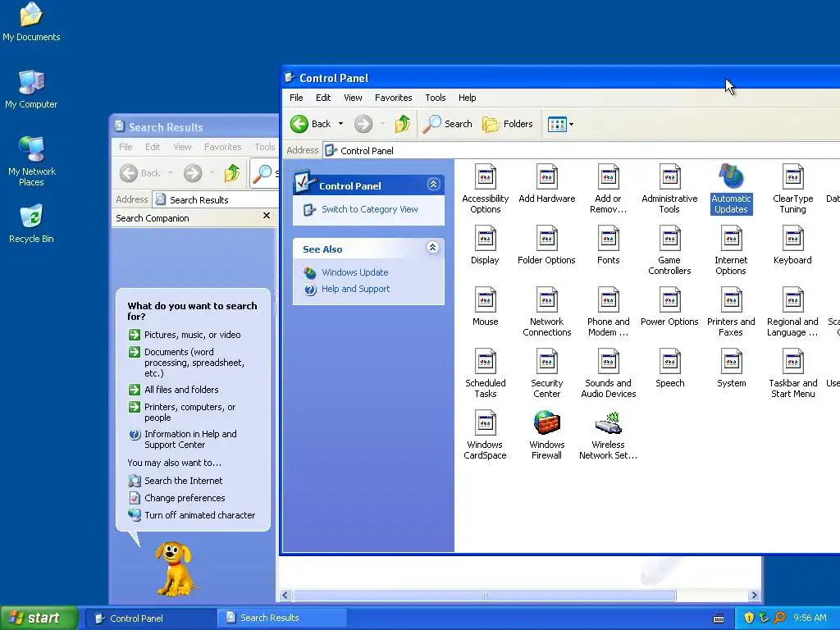840x630 pixels.
Task: Open Scheduled Tasks icon
Action: point(485,373)
